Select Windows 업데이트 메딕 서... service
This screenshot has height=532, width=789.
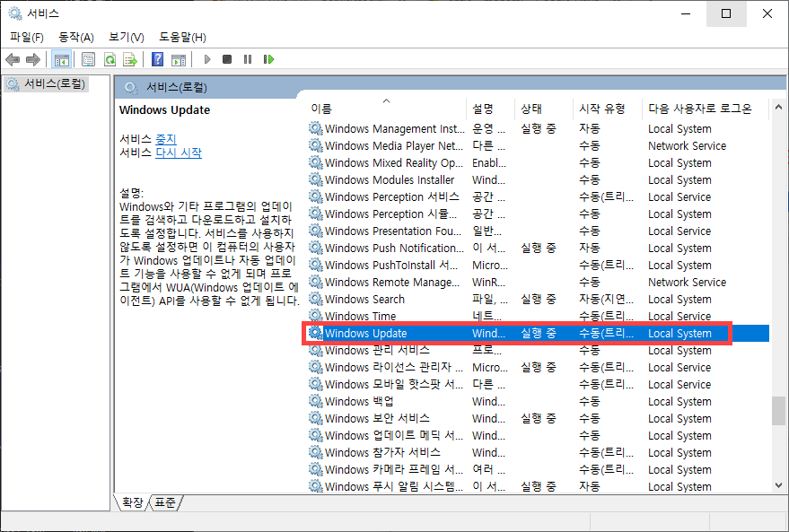538,436
